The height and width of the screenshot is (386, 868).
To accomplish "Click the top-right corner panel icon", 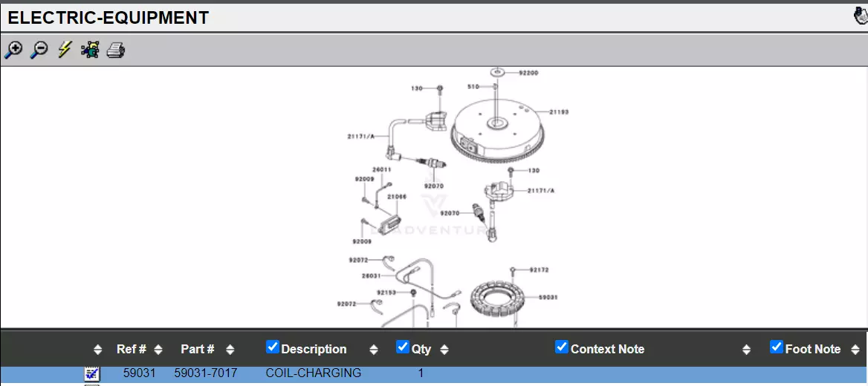I will 860,16.
